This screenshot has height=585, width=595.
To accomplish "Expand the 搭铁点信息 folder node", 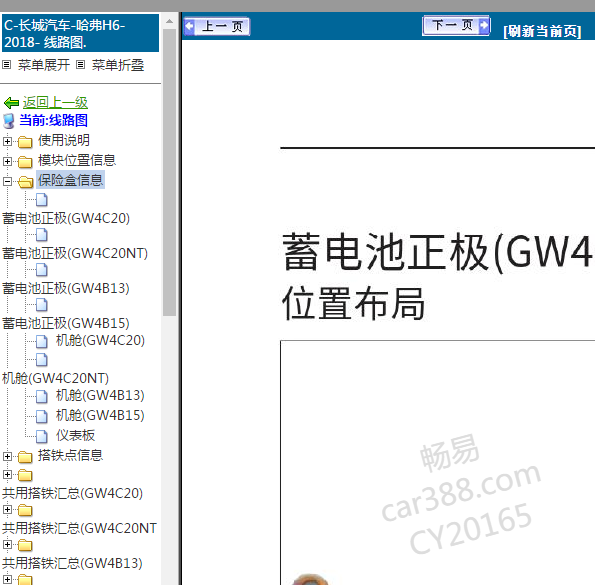I will point(7,456).
